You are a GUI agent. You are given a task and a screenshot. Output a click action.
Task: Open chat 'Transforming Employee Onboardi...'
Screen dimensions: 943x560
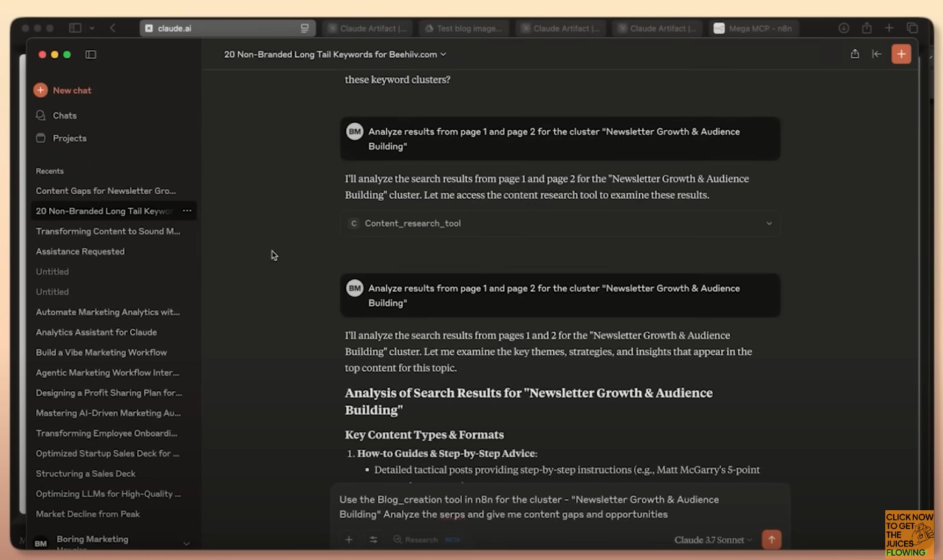point(106,433)
